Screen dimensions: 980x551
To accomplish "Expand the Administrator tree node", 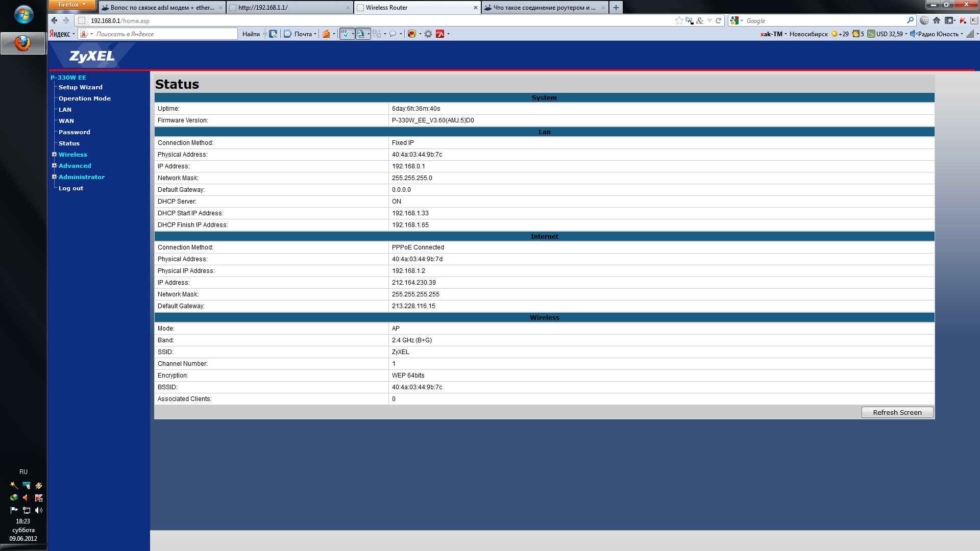I will click(x=54, y=177).
